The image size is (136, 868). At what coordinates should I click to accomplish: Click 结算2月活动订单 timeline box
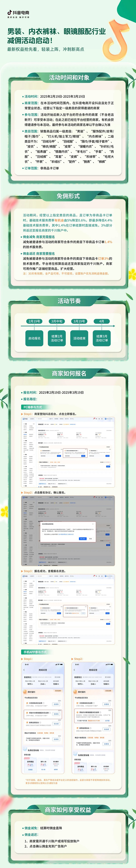[57, 338]
